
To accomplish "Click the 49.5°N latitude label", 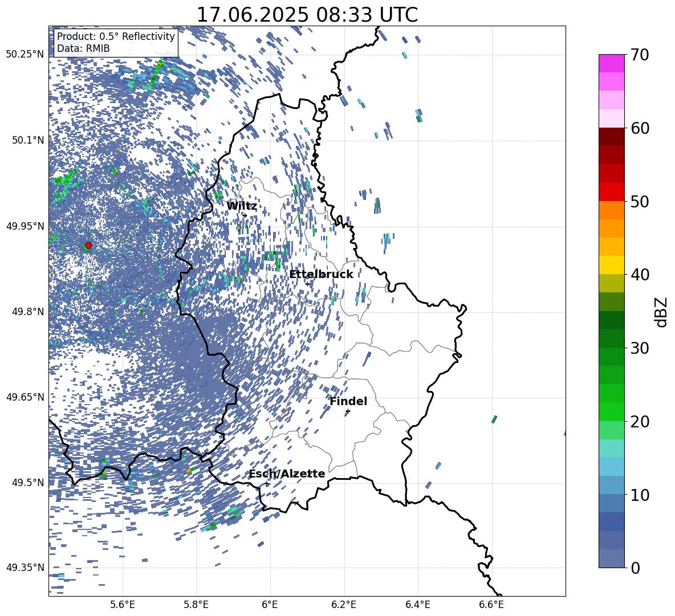I will tap(28, 482).
